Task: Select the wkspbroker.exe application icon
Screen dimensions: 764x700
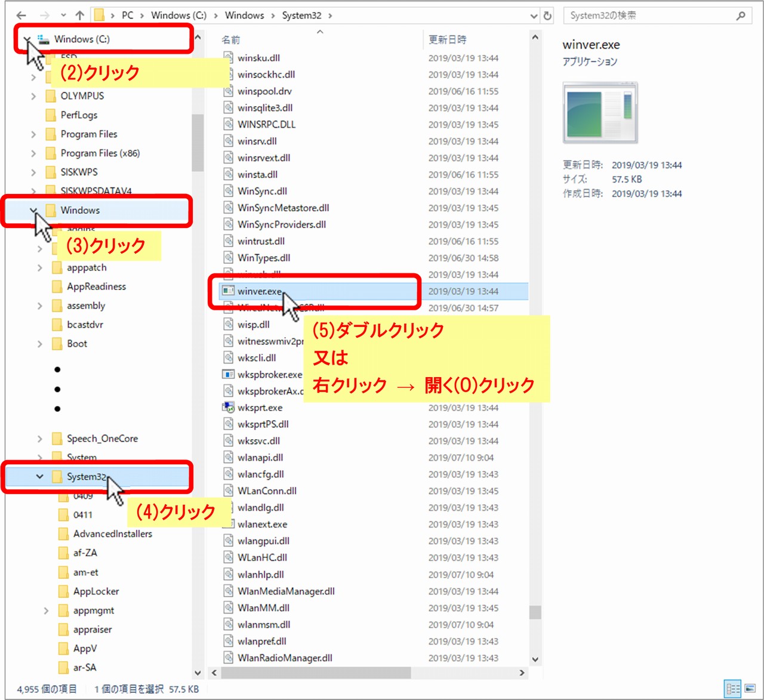Action: pyautogui.click(x=228, y=375)
